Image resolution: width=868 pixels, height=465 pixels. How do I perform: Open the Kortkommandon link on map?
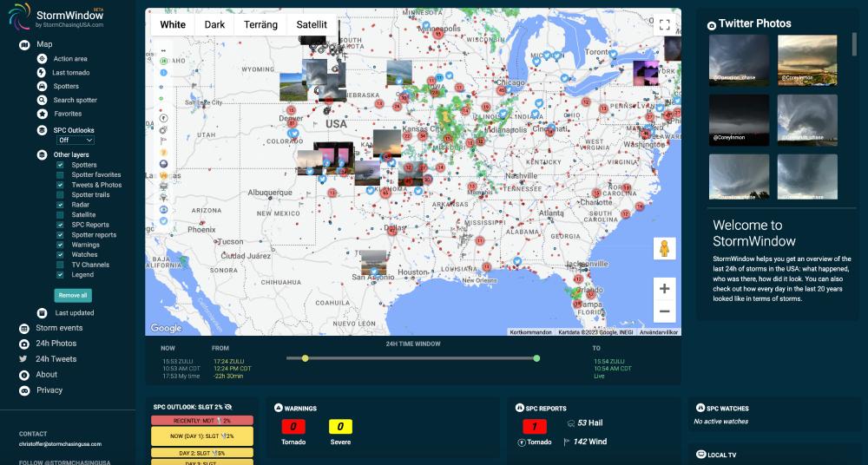(x=530, y=332)
